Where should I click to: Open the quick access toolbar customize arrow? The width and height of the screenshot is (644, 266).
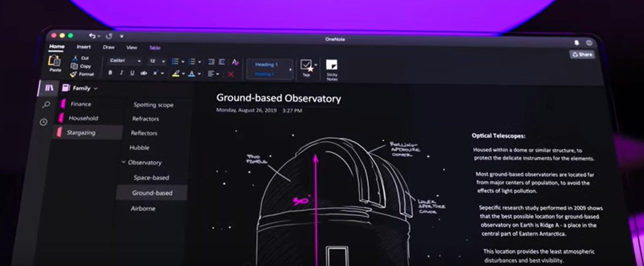click(x=122, y=37)
